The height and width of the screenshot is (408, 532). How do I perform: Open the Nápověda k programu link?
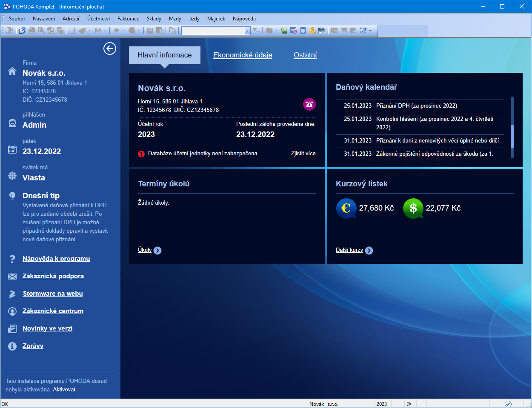click(x=56, y=259)
